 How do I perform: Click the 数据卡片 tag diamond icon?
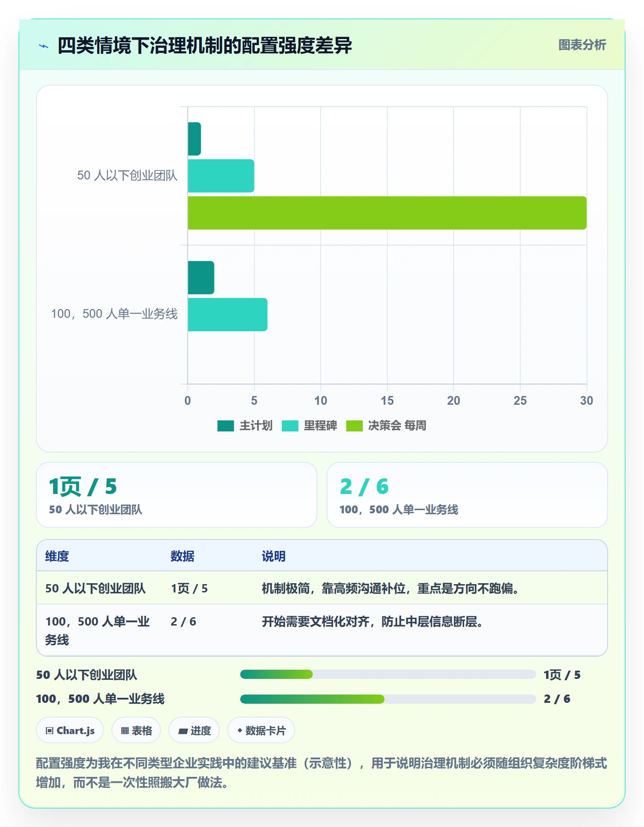click(240, 730)
